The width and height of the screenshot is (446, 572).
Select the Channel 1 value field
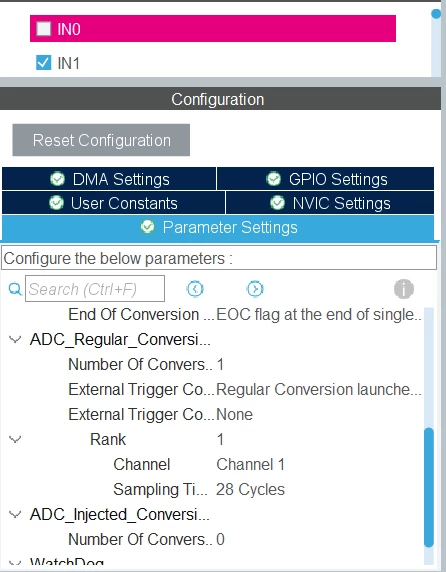coord(250,464)
